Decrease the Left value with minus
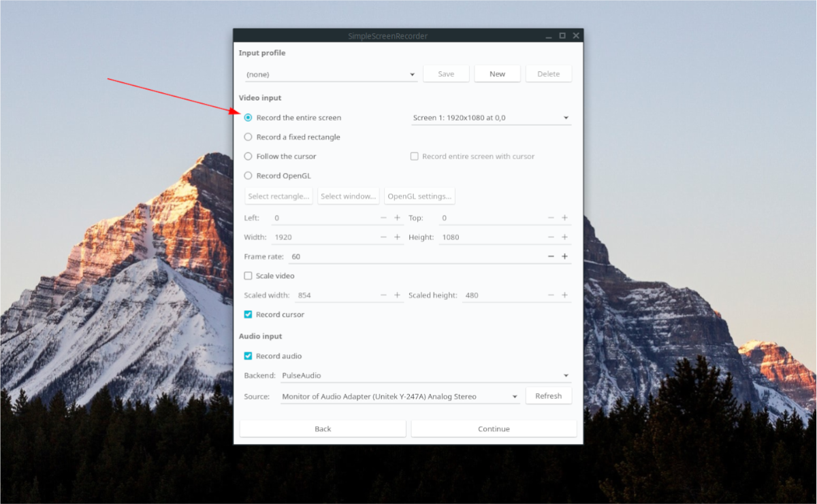Image resolution: width=817 pixels, height=504 pixels. (383, 218)
